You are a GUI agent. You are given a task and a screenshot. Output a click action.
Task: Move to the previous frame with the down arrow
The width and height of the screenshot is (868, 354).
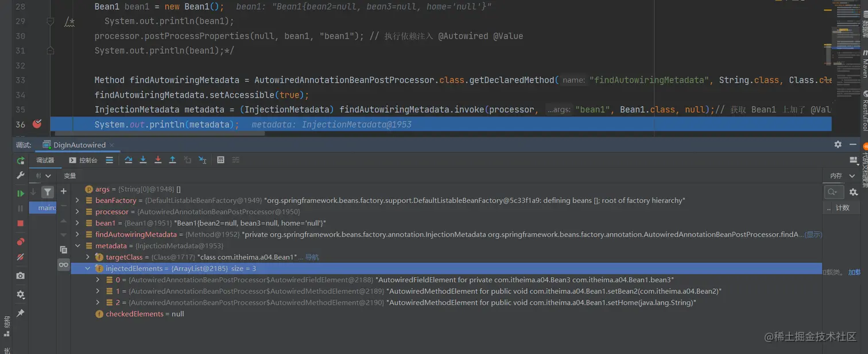[33, 192]
